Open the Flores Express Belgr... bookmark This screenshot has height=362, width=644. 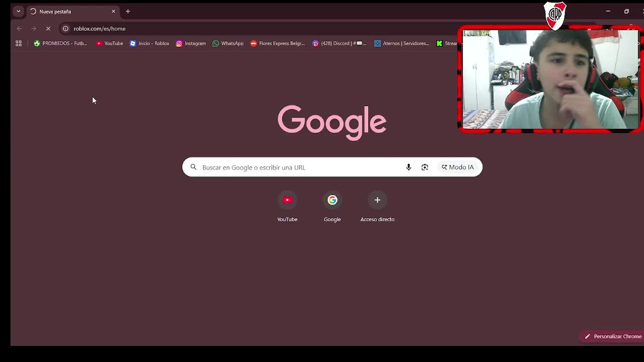(x=278, y=43)
